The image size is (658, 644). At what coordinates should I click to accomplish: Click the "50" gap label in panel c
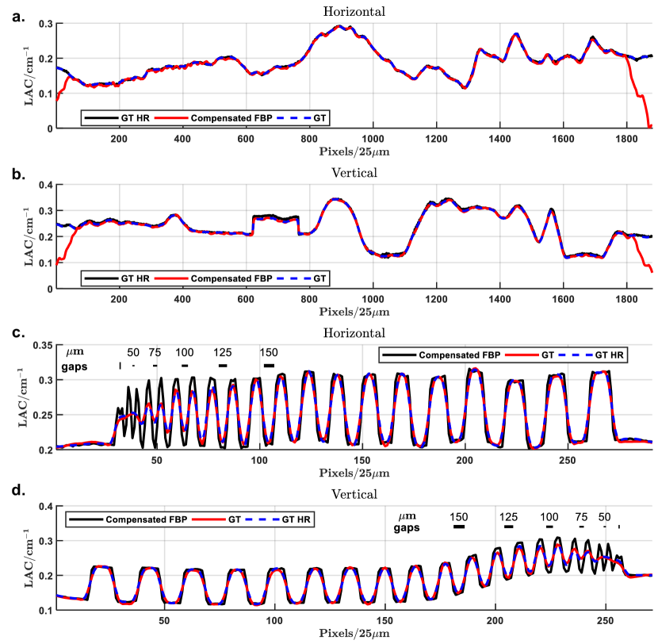(133, 353)
